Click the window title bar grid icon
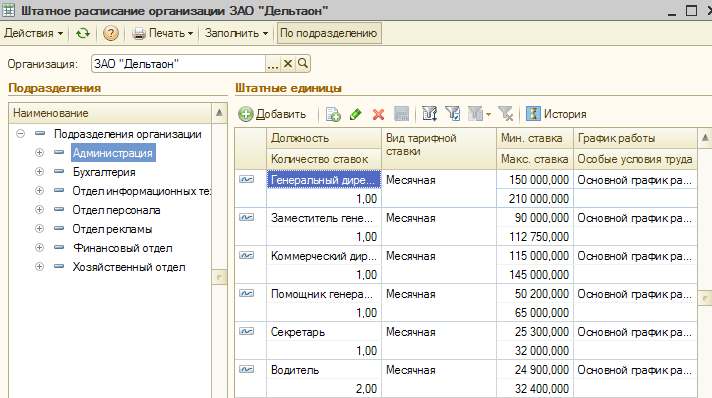 [x=9, y=10]
